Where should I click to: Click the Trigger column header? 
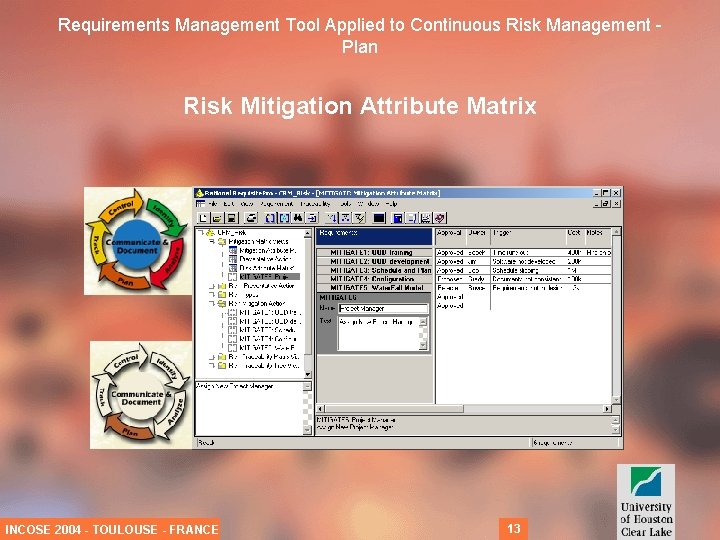pyautogui.click(x=529, y=236)
